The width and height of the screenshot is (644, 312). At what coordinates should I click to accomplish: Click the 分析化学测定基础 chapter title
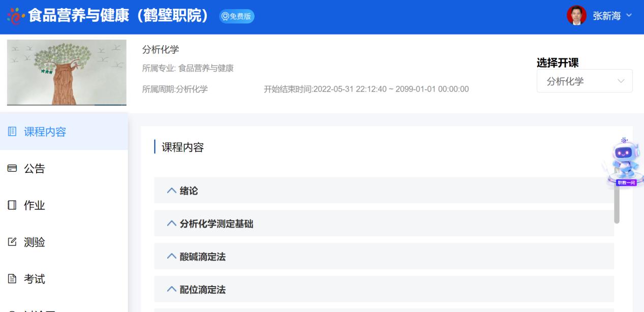pos(217,224)
